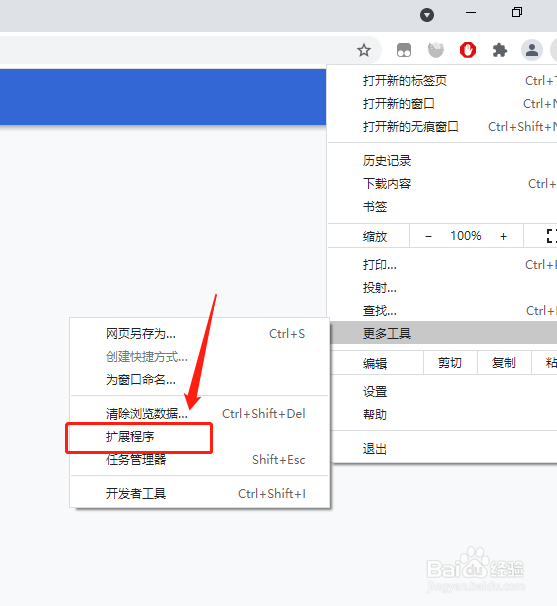Select 打开新的窗口 menu item
The height and width of the screenshot is (606, 557).
coord(443,104)
